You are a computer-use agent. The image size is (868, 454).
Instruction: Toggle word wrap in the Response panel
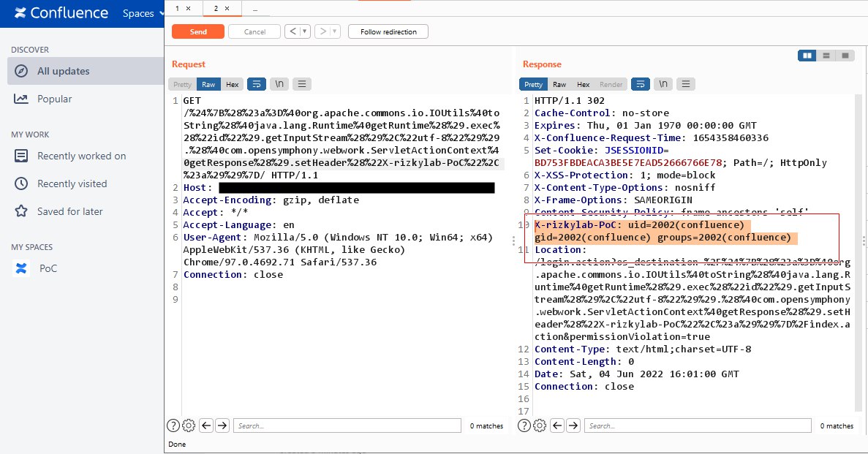[641, 84]
